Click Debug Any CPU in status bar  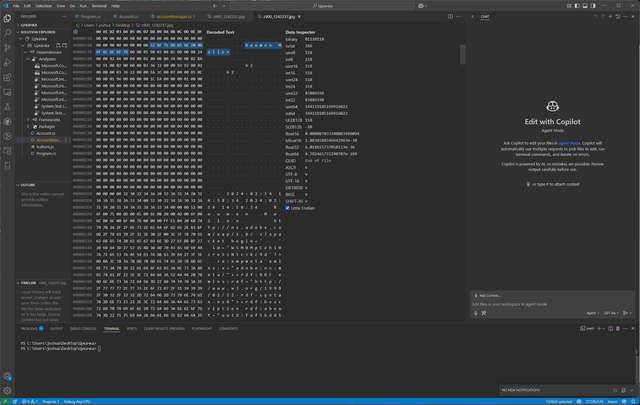(x=77, y=402)
